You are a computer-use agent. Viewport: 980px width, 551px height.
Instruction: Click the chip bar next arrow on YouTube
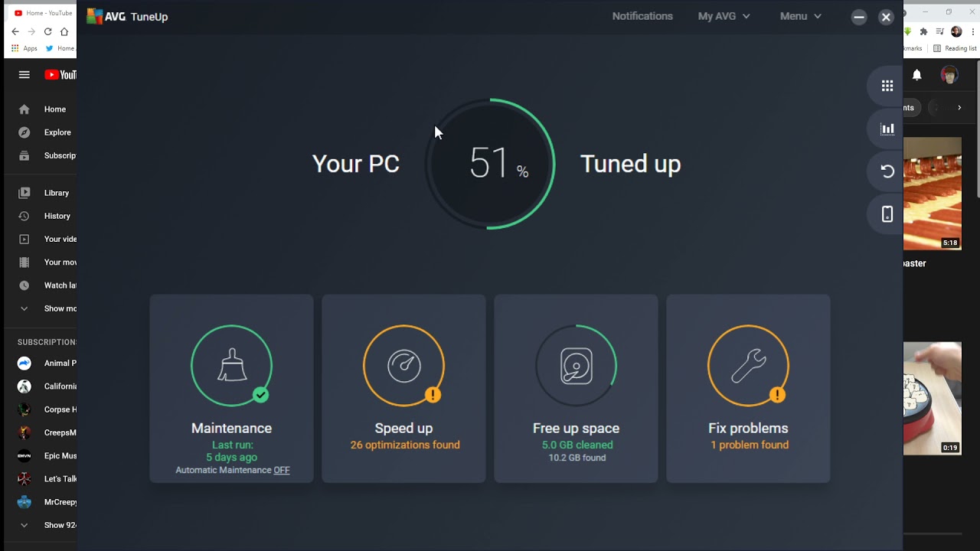coord(959,108)
